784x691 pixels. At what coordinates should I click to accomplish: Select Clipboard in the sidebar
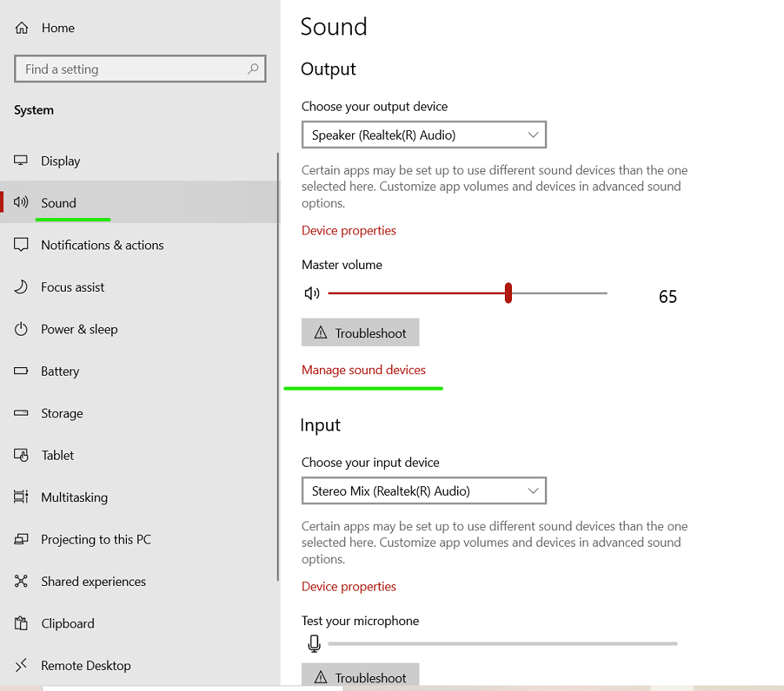click(x=67, y=624)
